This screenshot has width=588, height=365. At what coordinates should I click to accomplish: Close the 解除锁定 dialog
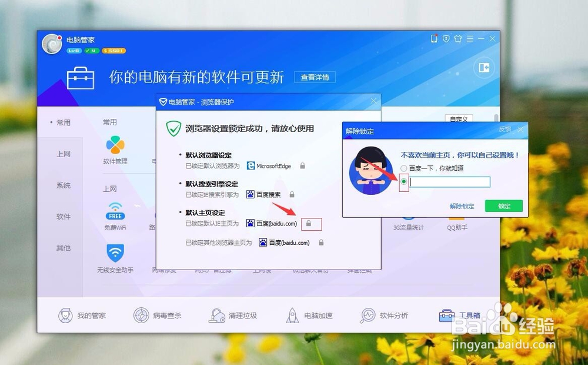click(520, 130)
